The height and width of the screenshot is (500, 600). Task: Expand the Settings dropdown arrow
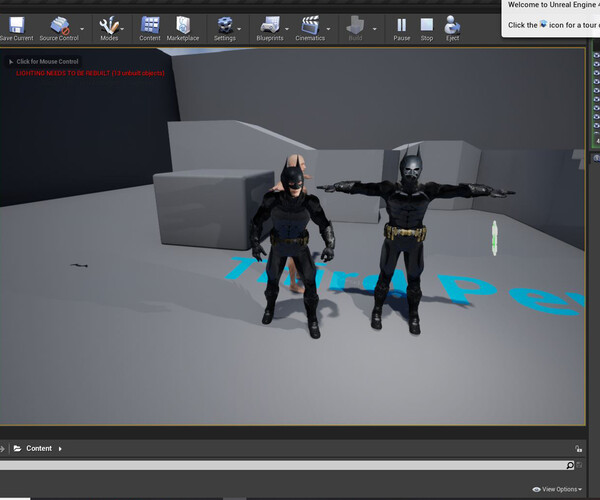point(239,29)
